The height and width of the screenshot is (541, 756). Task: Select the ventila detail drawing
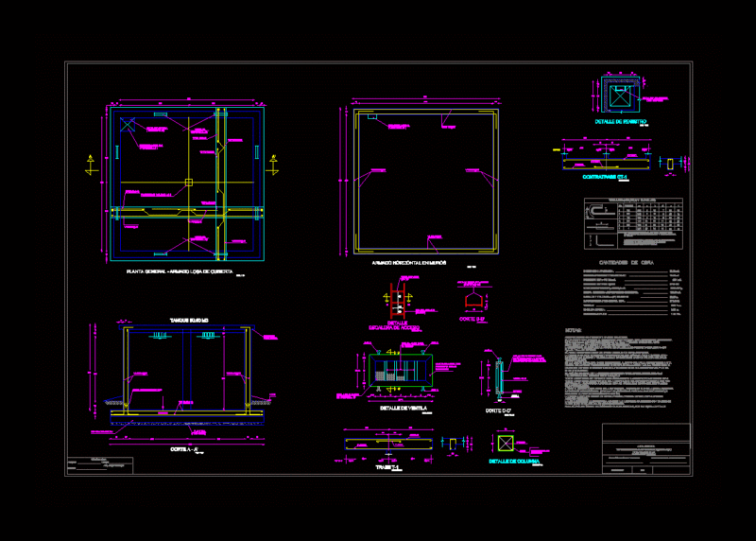(x=401, y=370)
